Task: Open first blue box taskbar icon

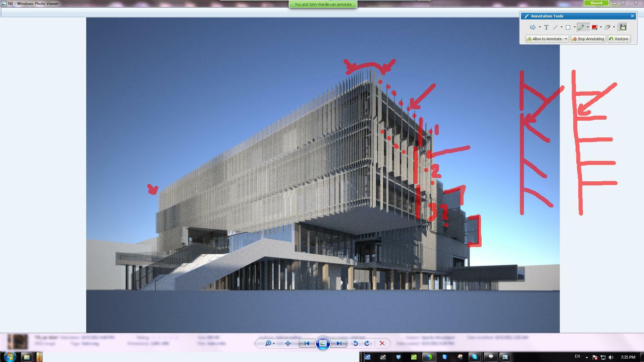Action: (368, 357)
